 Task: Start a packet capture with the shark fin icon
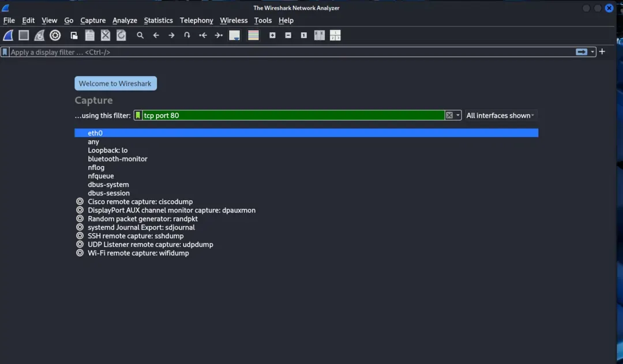(7, 35)
